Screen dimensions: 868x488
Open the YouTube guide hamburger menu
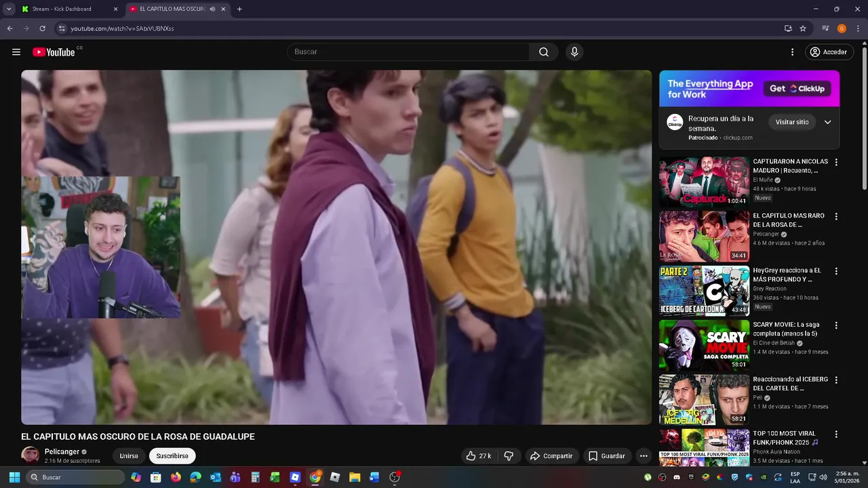click(16, 52)
